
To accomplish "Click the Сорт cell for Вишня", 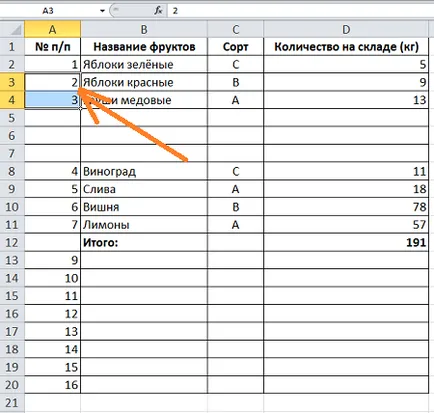I will tap(235, 207).
